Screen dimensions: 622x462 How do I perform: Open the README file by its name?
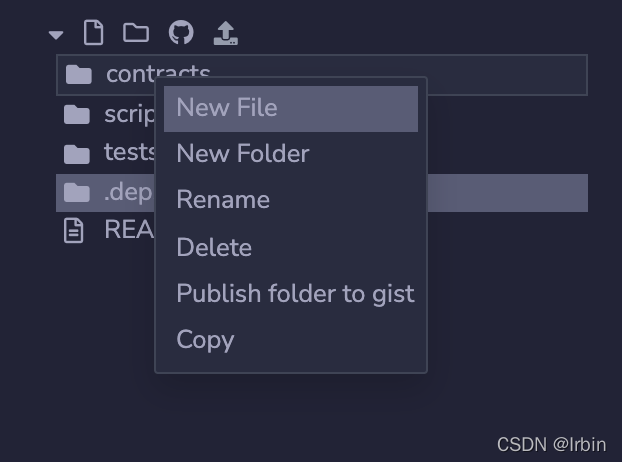(128, 231)
